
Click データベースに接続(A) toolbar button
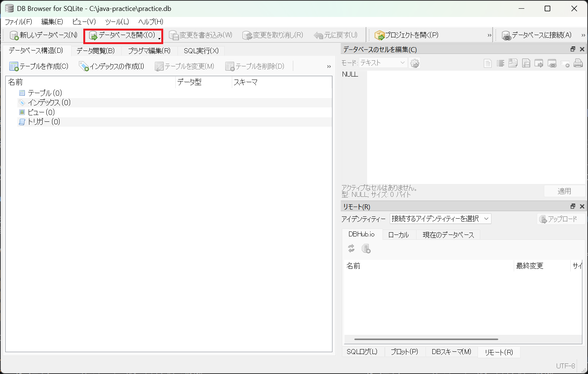536,35
